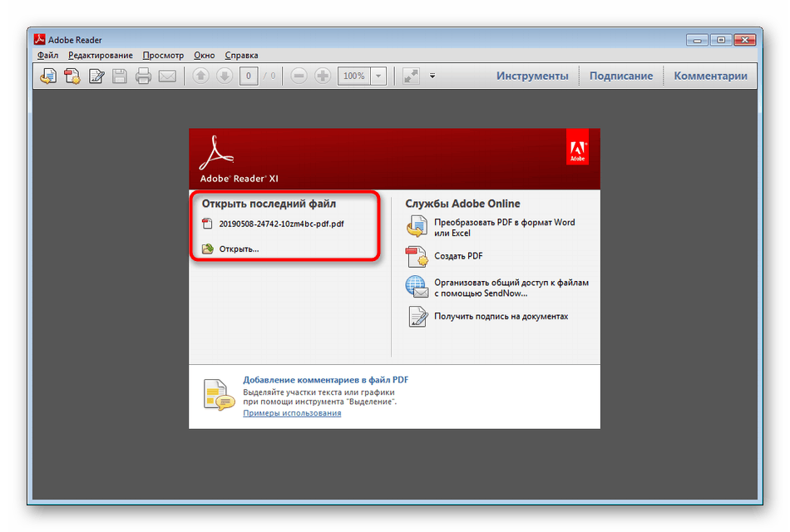This screenshot has width=790, height=532.
Task: Go to previous page with up arrow
Action: point(200,76)
